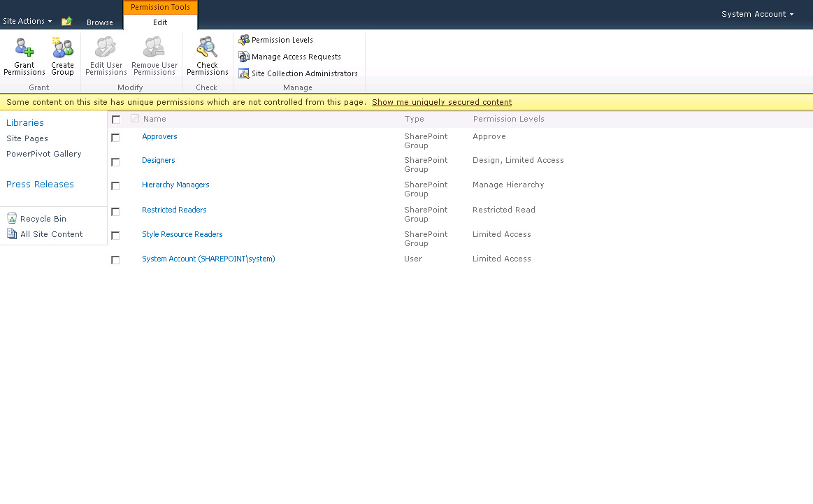Viewport: 813px width, 504px height.
Task: Click the Site Collection Administrators ribbon label
Action: tap(304, 73)
